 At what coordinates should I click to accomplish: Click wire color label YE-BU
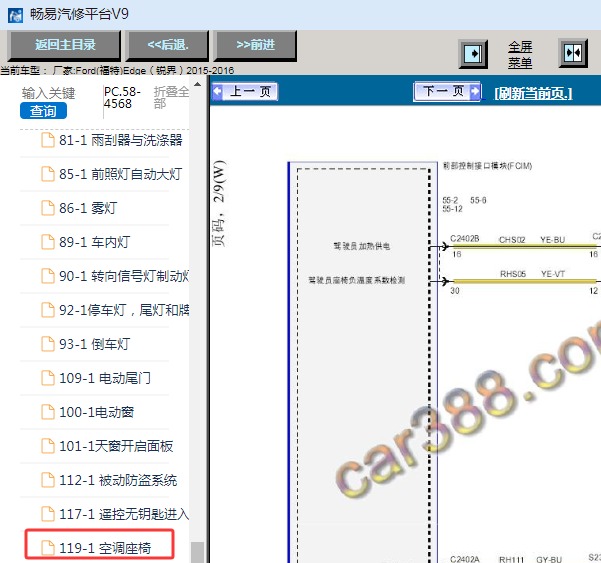click(x=552, y=240)
